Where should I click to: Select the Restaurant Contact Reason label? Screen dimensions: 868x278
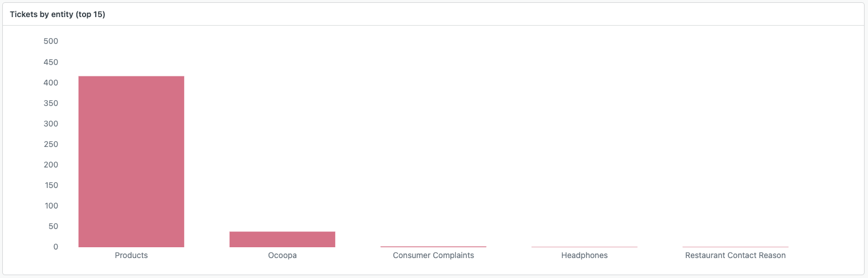tap(735, 256)
